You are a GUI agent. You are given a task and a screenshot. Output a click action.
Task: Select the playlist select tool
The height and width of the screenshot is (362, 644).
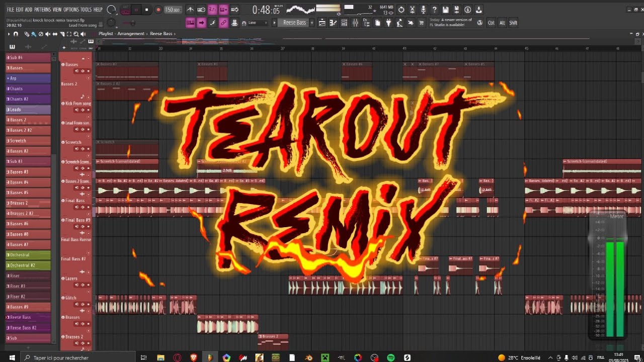pos(69,34)
